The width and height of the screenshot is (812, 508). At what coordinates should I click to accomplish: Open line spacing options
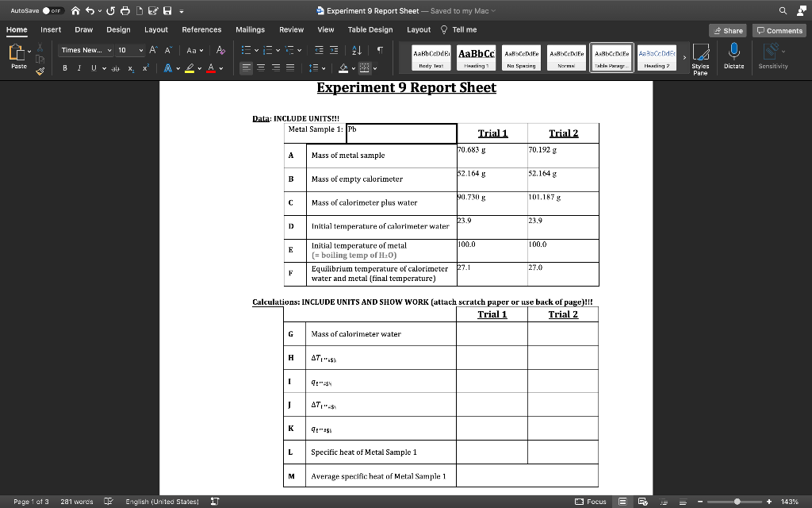click(x=317, y=68)
